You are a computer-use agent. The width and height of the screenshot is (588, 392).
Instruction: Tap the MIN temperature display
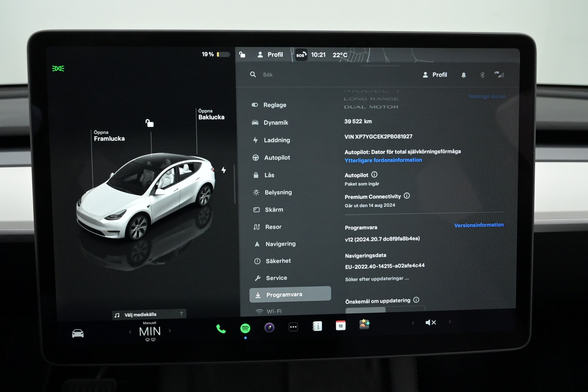(150, 332)
